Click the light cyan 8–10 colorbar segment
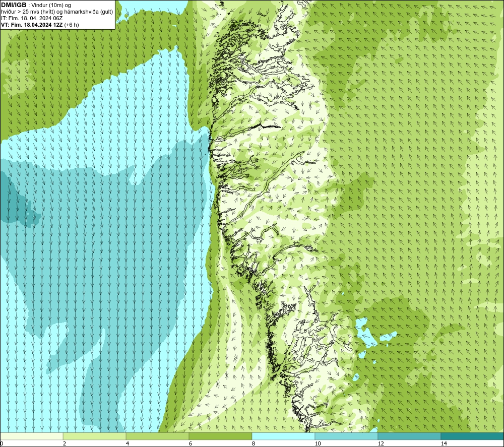504x447 pixels. click(x=283, y=436)
